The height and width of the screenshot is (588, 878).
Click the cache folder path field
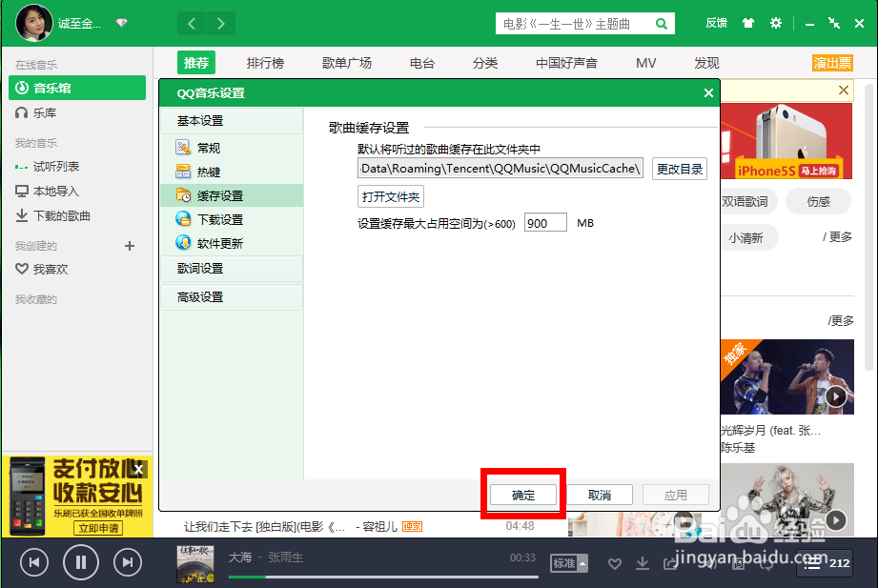(x=500, y=169)
